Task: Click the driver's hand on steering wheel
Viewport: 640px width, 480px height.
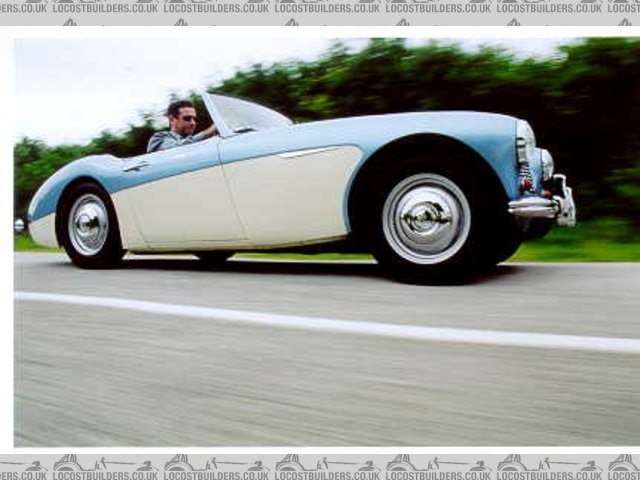Action: click(x=207, y=131)
